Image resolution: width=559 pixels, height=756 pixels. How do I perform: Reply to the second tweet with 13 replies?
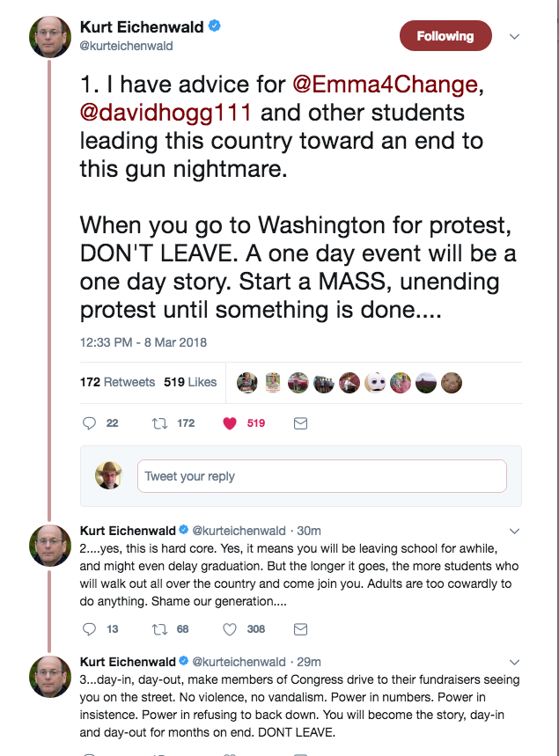point(89,629)
